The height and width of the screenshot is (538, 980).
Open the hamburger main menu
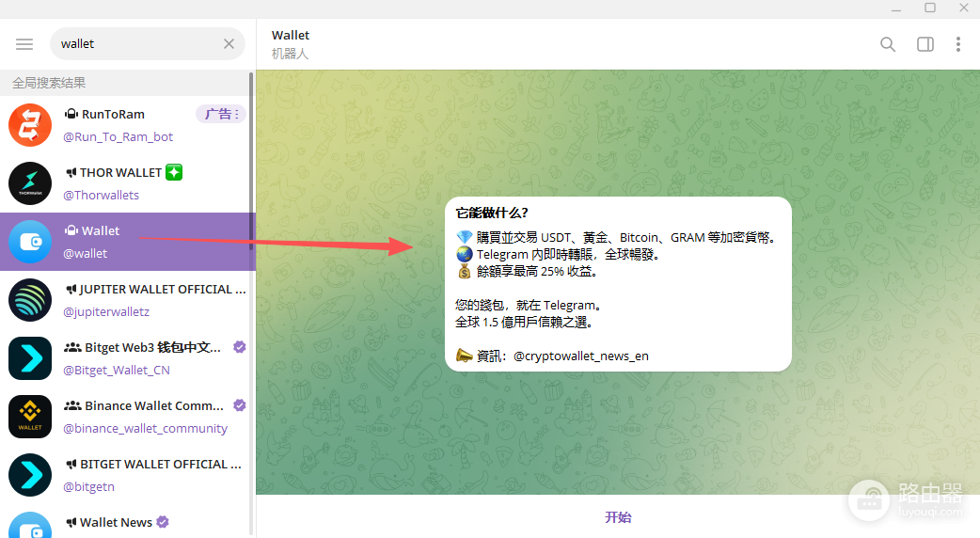point(24,44)
